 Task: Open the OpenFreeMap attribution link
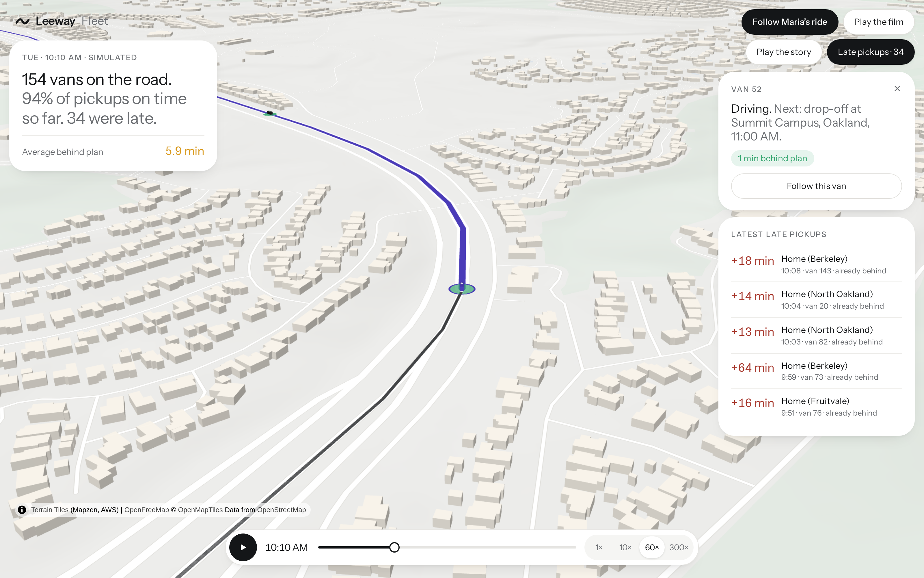[x=147, y=510]
